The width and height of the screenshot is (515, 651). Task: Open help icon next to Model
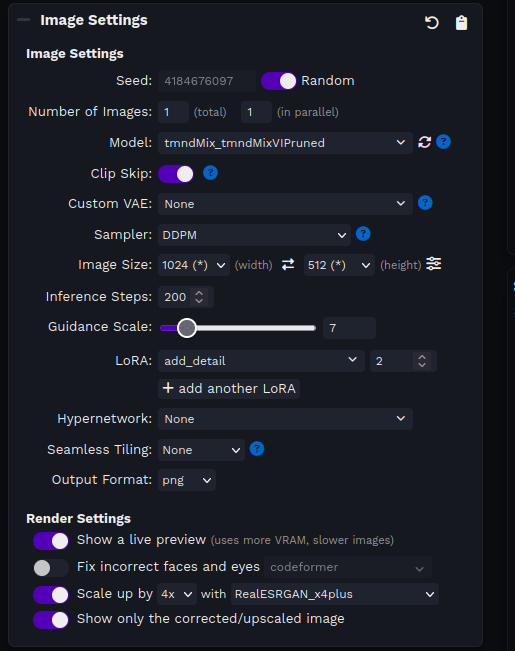coord(443,142)
